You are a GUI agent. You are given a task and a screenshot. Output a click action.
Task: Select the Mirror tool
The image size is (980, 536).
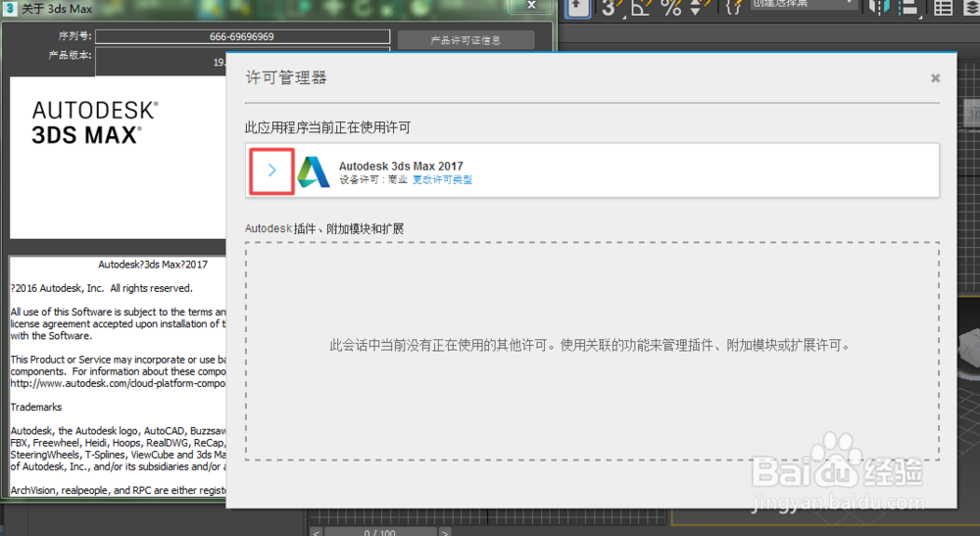click(879, 8)
